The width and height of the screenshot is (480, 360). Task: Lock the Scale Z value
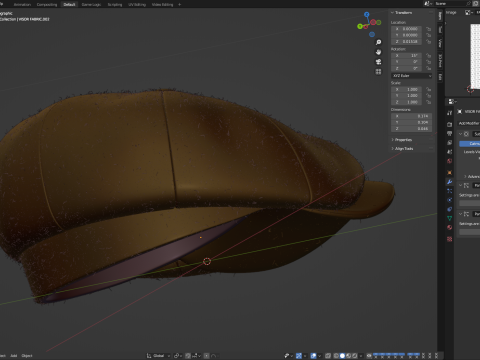[428, 102]
